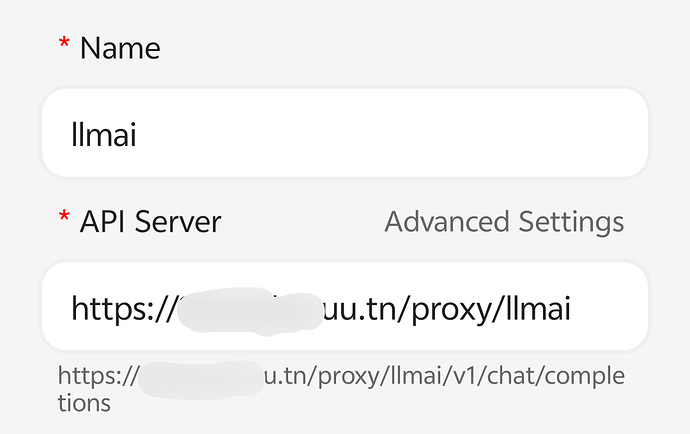Click the red asterisk beside Name
Screen dimensions: 690x434
click(x=65, y=46)
